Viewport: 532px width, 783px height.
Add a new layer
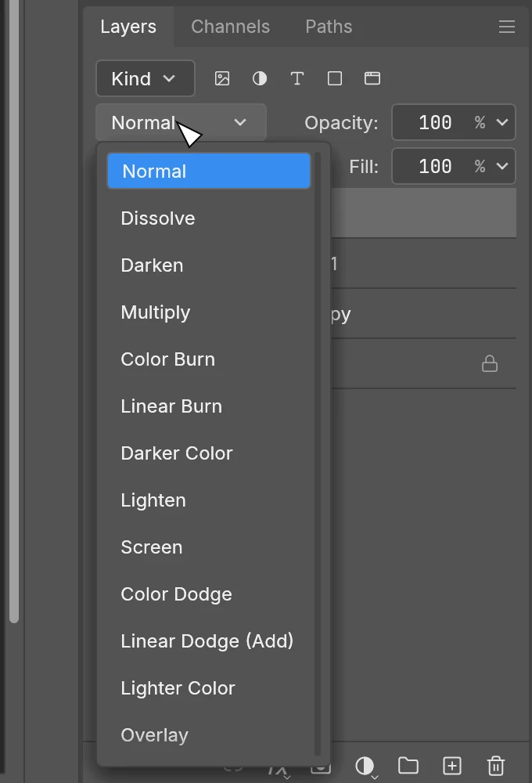coord(452,766)
